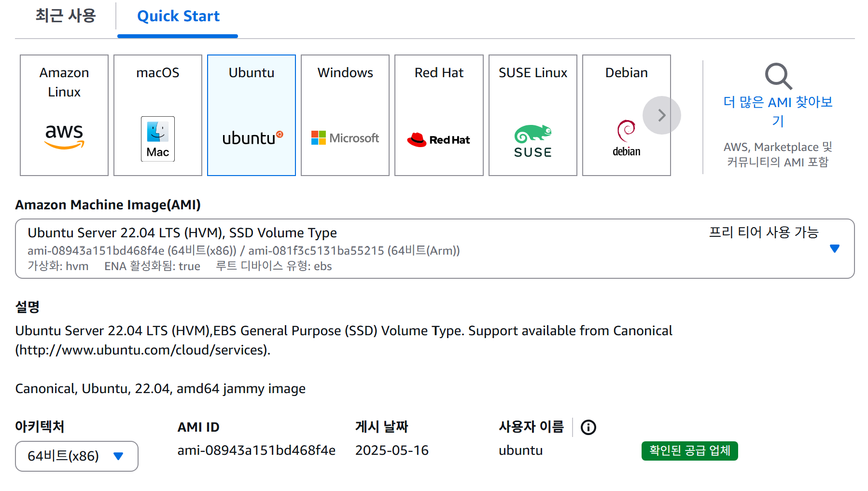The image size is (868, 491).
Task: Click the 아키텍처 label
Action: pyautogui.click(x=40, y=427)
